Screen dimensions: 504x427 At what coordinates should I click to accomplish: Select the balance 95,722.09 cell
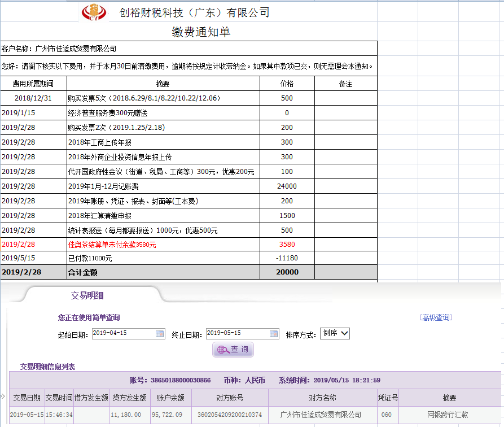pyautogui.click(x=170, y=415)
